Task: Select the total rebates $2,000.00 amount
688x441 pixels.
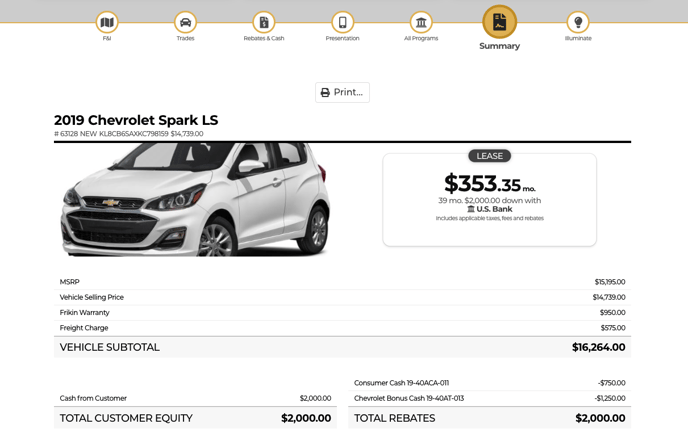Action: click(x=600, y=418)
